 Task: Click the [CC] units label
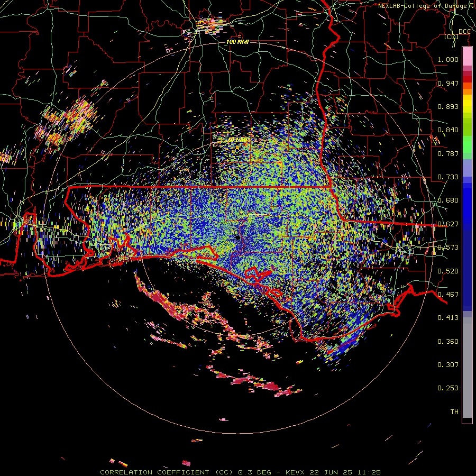(x=452, y=36)
